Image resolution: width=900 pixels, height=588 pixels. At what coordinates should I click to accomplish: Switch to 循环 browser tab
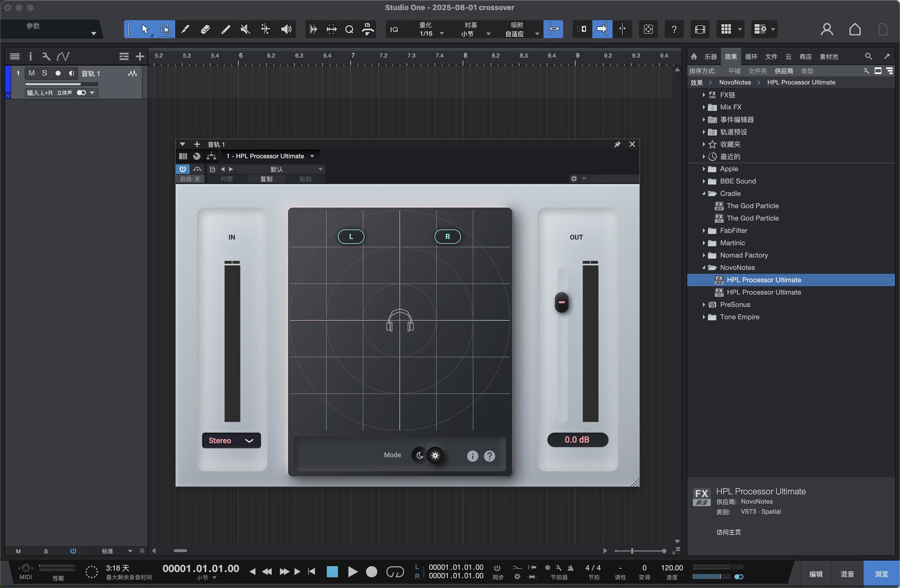pyautogui.click(x=751, y=57)
